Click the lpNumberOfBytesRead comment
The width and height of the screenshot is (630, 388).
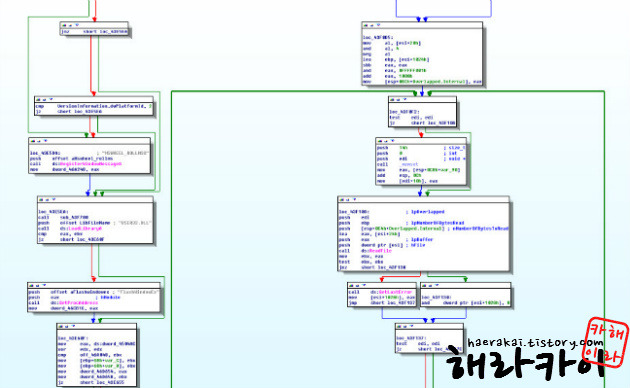coord(435,223)
